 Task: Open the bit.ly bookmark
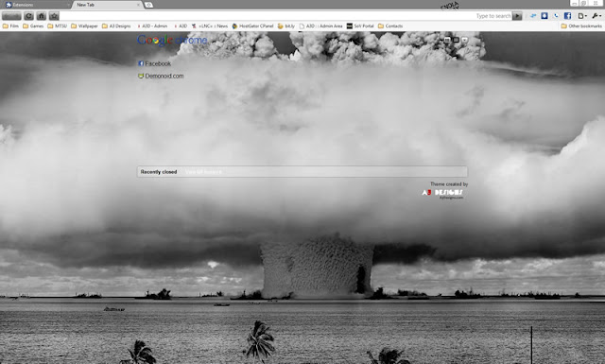(x=286, y=26)
